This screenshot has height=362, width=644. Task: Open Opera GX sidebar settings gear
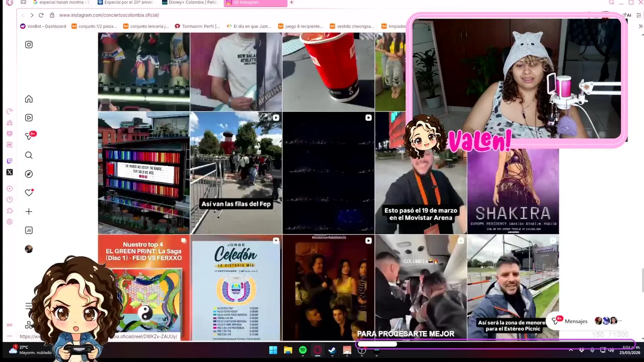(x=9, y=222)
